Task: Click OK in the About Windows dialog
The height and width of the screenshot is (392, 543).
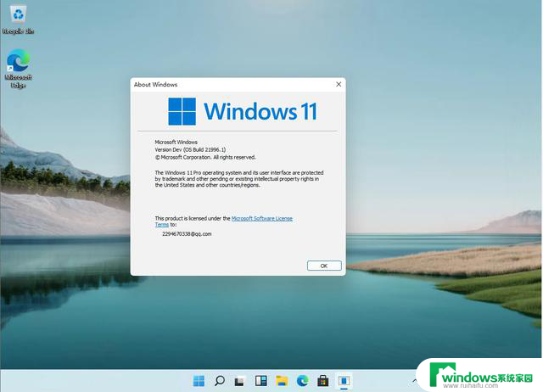Action: click(x=324, y=266)
